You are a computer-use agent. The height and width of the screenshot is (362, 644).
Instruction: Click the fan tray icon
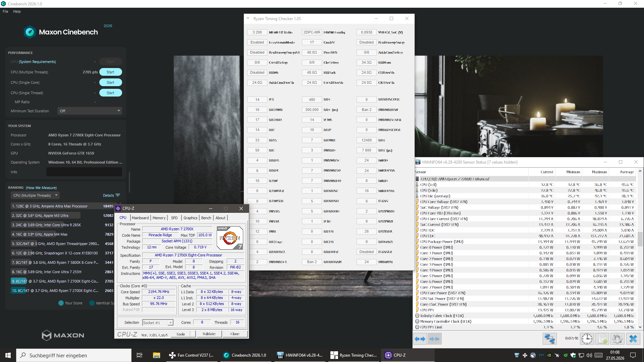(x=525, y=355)
